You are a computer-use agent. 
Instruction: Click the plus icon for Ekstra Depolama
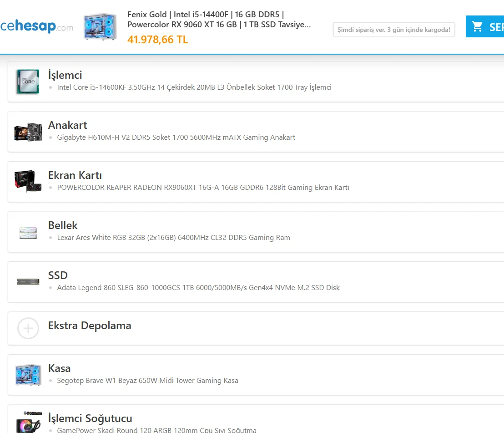[28, 328]
